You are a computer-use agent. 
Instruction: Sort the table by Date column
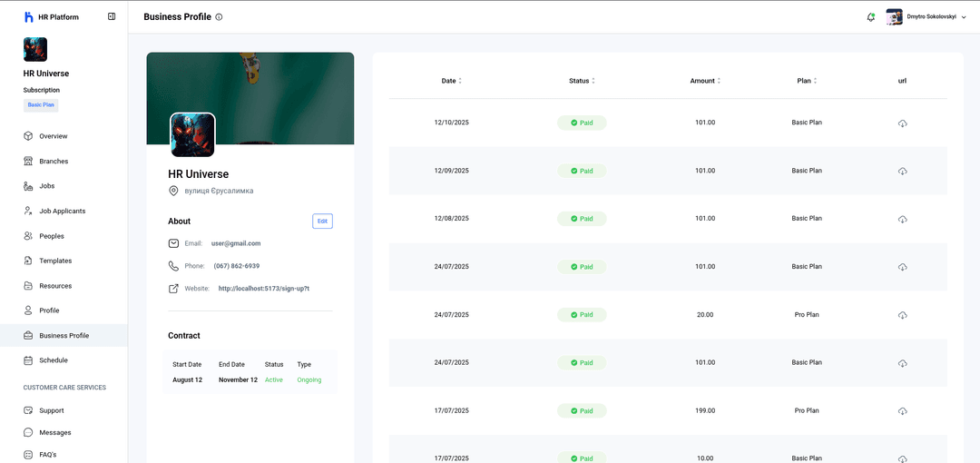(x=451, y=81)
